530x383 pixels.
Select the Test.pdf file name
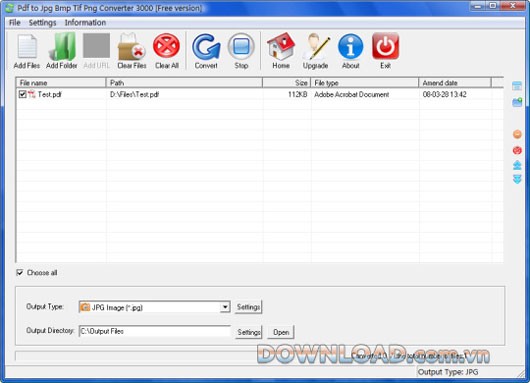pos(49,94)
